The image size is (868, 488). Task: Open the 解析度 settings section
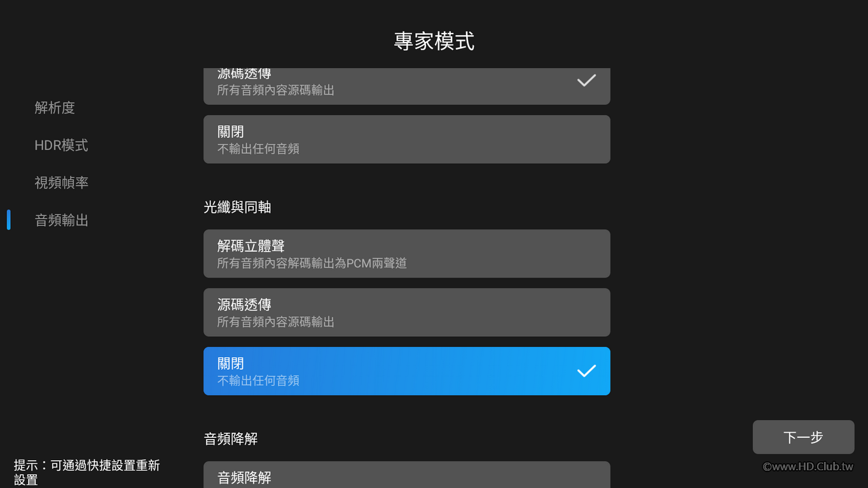pyautogui.click(x=55, y=108)
